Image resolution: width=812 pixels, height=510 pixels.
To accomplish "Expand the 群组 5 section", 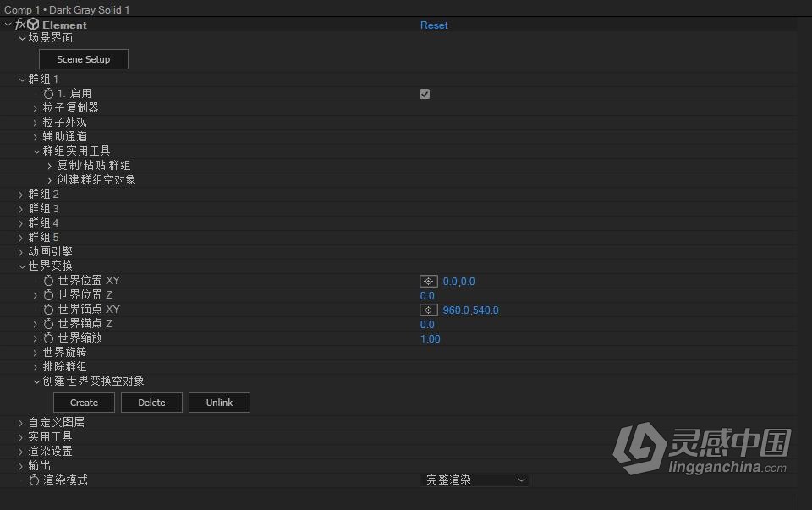I will click(20, 238).
